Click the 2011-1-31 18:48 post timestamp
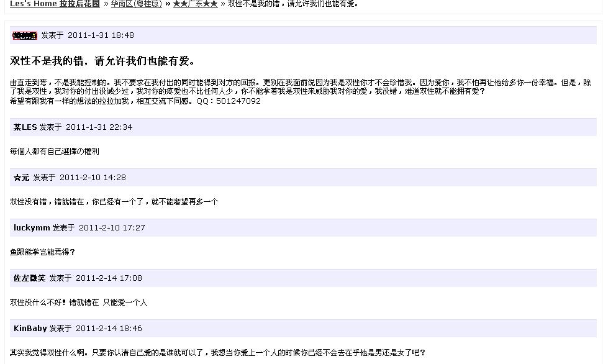This screenshot has width=603, height=364. tap(101, 35)
